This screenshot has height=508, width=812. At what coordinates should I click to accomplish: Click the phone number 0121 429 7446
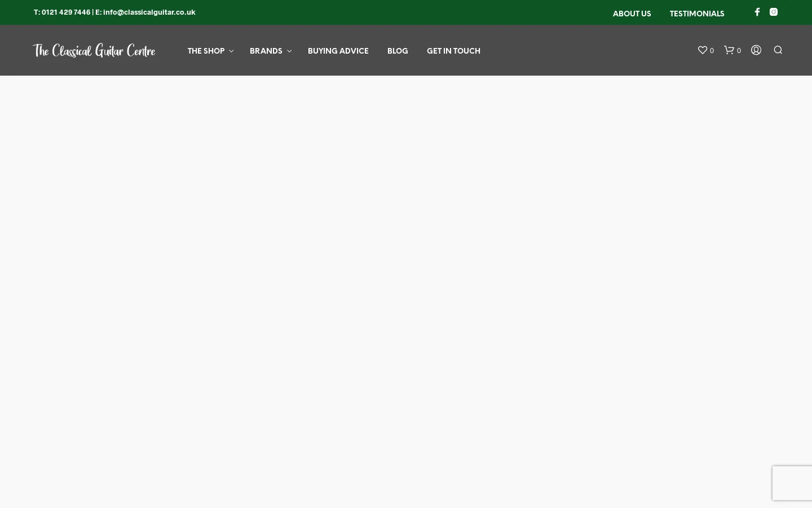(66, 12)
